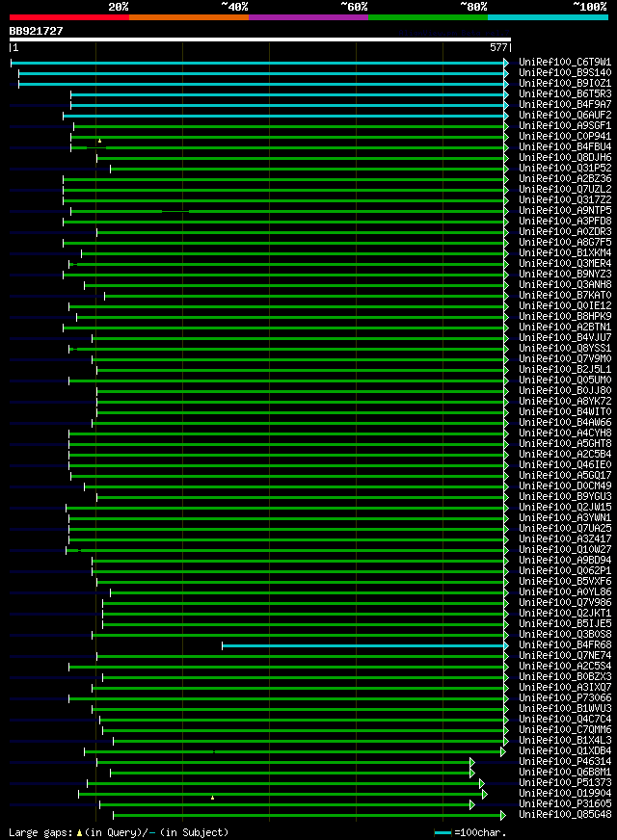
Task: Click the end position label 577
Action: pos(498,47)
